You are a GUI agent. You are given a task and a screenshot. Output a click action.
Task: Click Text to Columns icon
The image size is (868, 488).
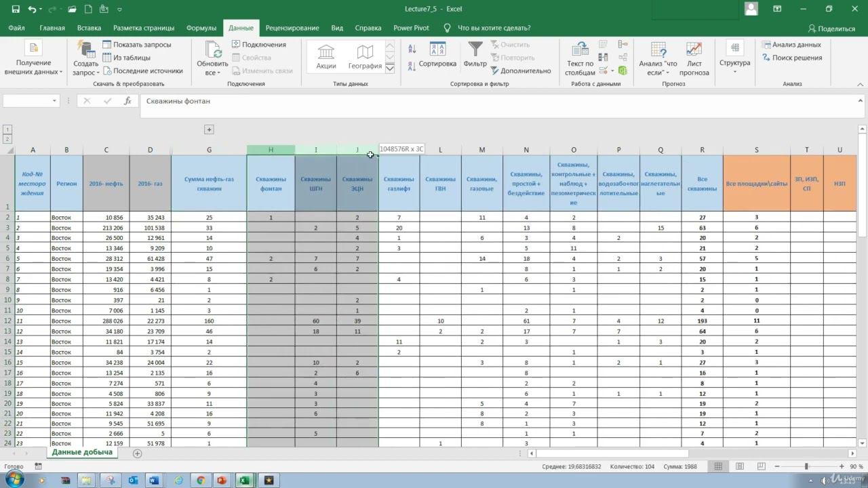[x=580, y=58]
